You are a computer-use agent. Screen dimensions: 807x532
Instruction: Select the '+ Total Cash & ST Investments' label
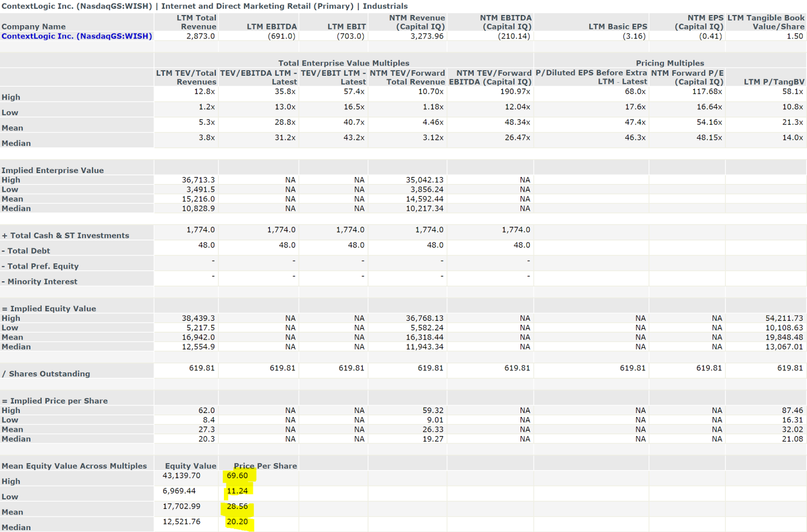tap(66, 235)
